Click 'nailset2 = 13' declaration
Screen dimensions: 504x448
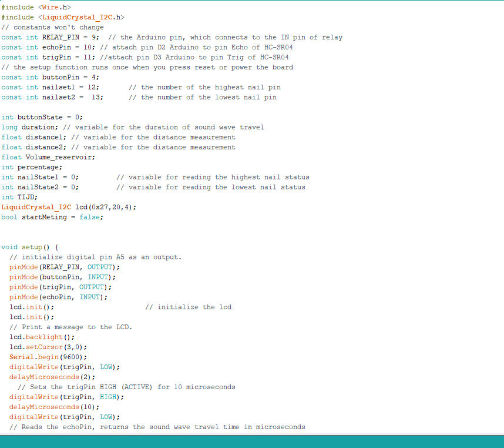point(52,97)
